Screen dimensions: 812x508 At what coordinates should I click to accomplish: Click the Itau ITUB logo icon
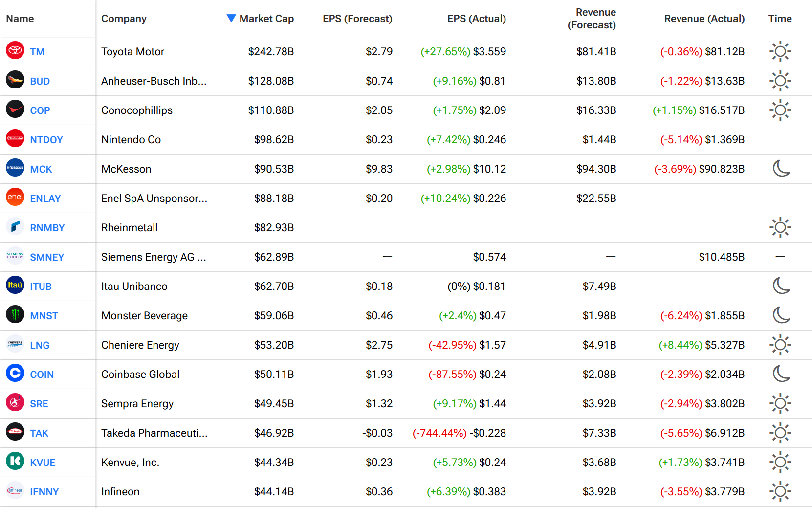(15, 285)
